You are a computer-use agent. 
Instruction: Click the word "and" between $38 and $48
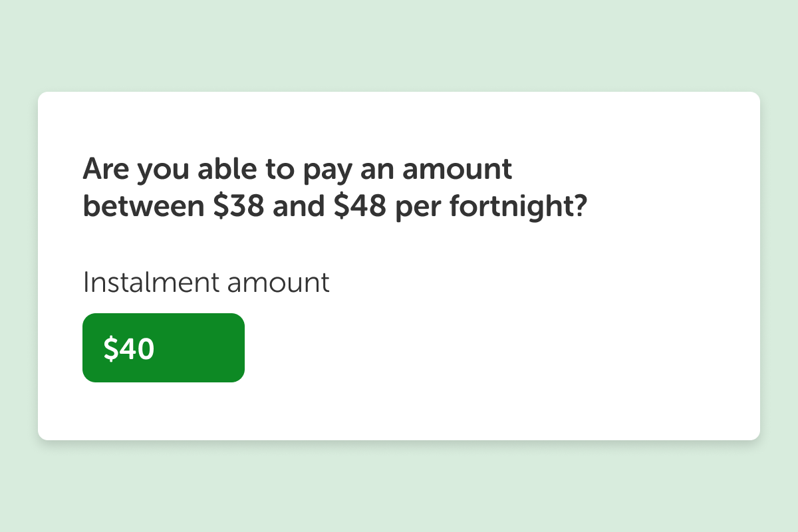tap(300, 207)
